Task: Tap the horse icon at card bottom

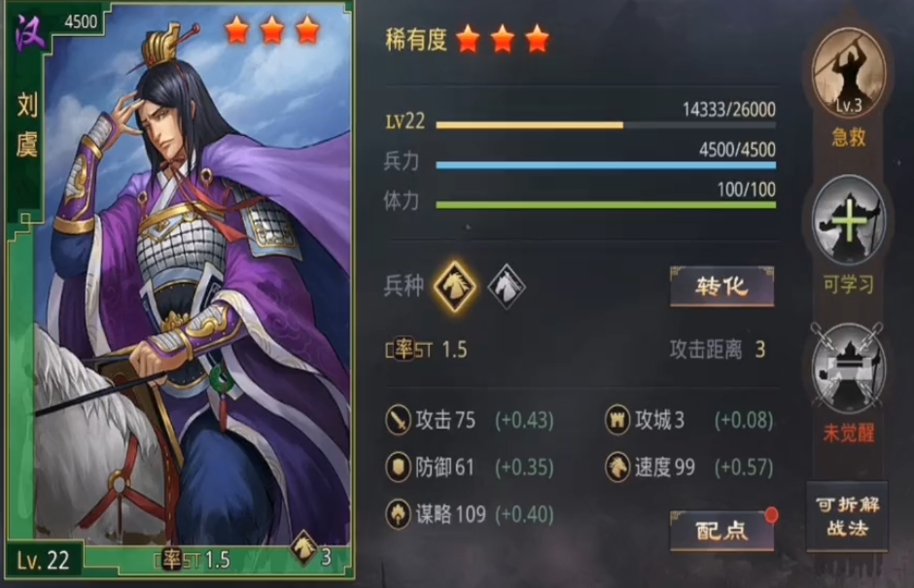Action: click(303, 548)
